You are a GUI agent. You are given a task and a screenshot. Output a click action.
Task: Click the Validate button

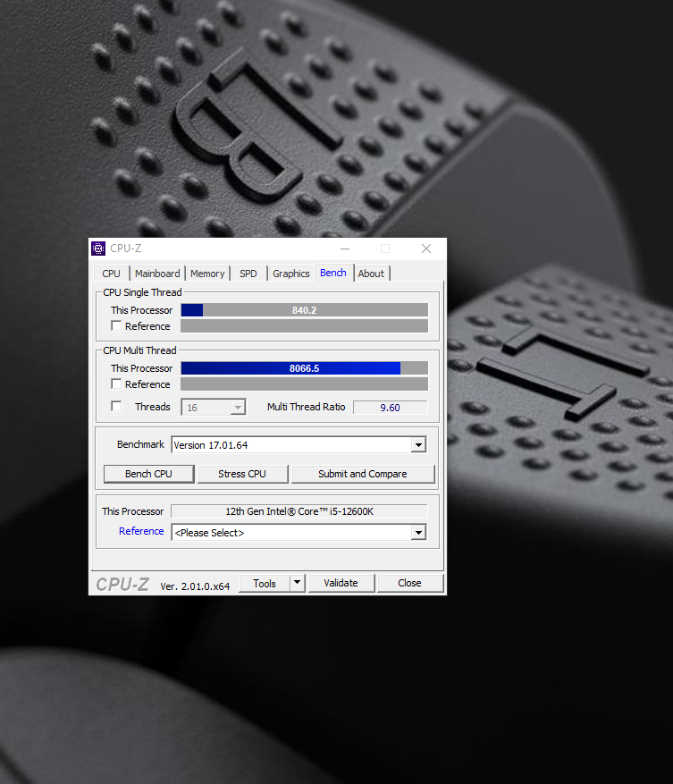coord(341,583)
